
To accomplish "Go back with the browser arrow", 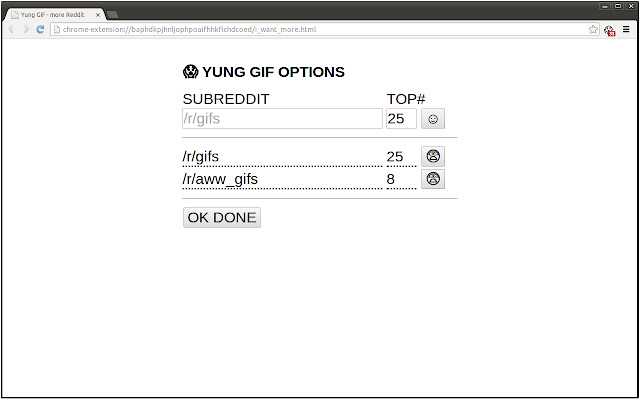I will (x=12, y=29).
